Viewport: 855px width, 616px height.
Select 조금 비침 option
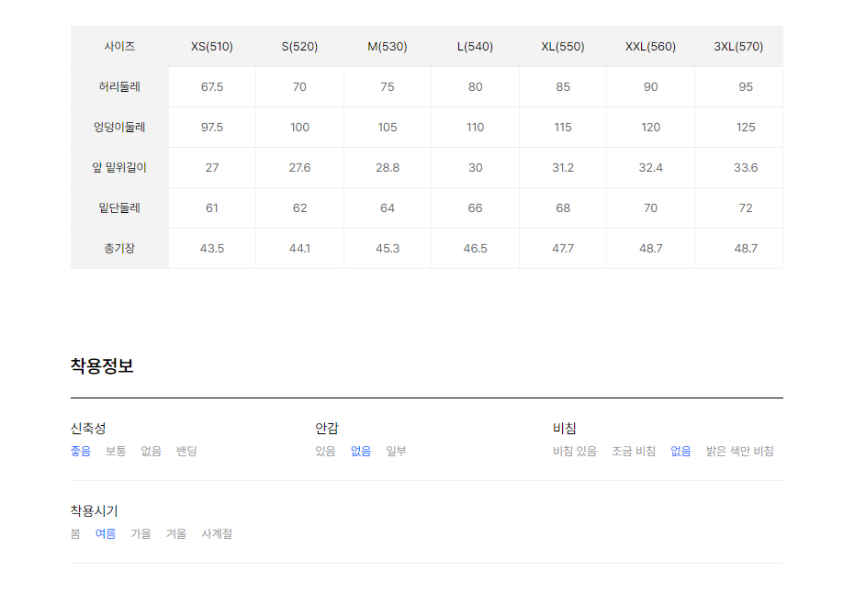pyautogui.click(x=634, y=452)
